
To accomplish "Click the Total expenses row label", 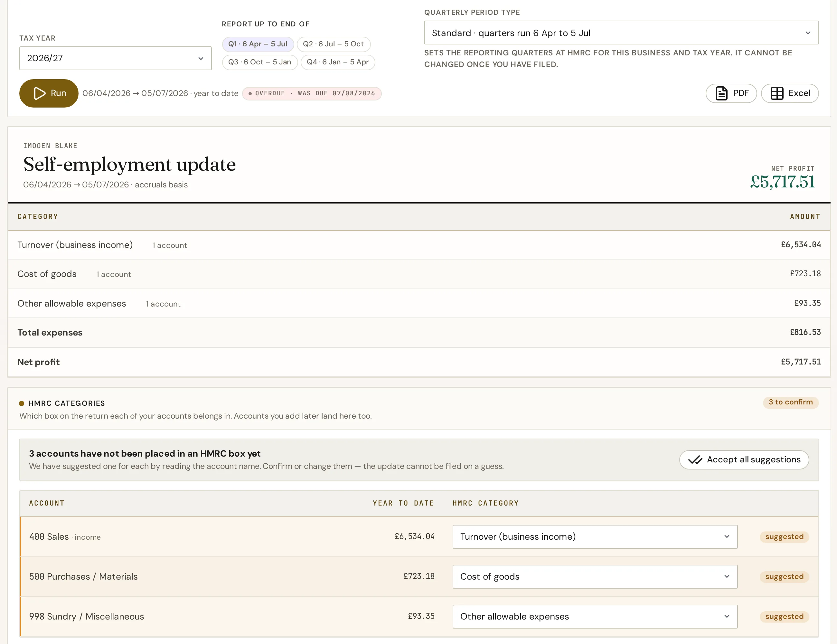I will [50, 333].
